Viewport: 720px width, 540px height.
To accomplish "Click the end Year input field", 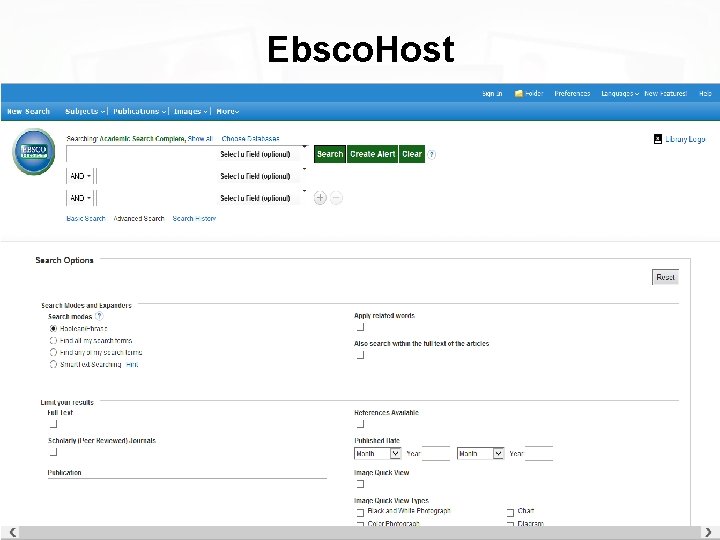I will 539,454.
